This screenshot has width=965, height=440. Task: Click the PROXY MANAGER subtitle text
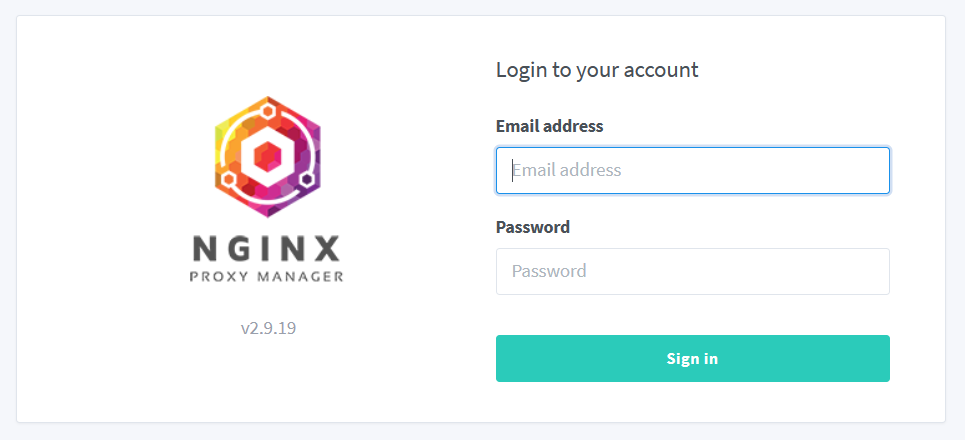click(266, 276)
